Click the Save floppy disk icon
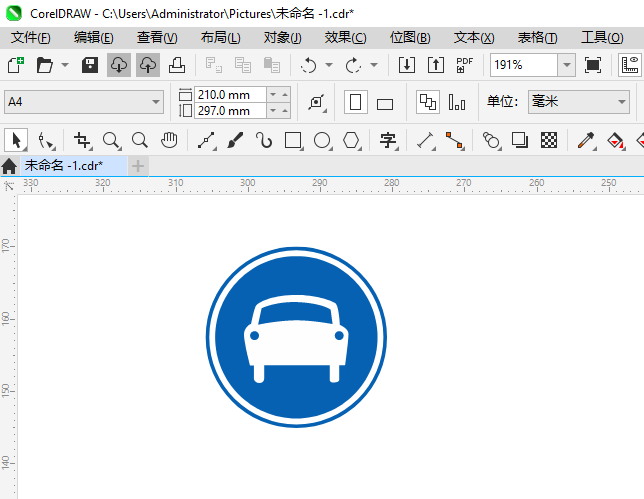 [89, 65]
